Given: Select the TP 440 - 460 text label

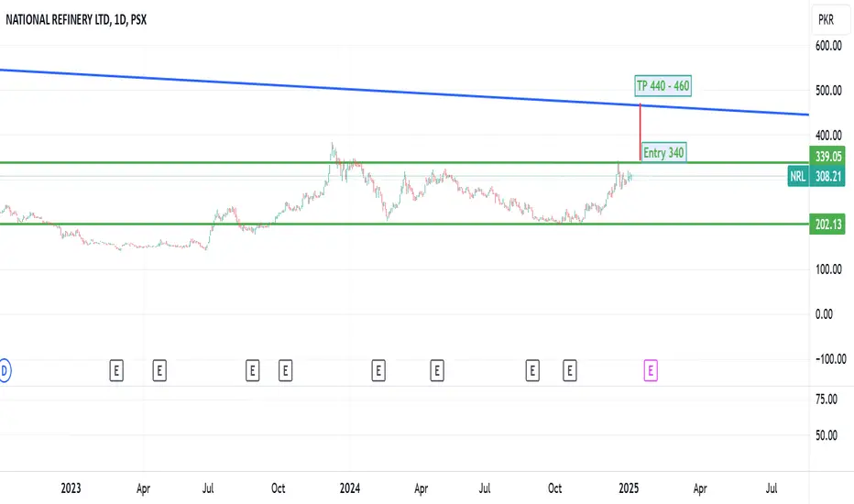Looking at the screenshot, I should pos(662,85).
